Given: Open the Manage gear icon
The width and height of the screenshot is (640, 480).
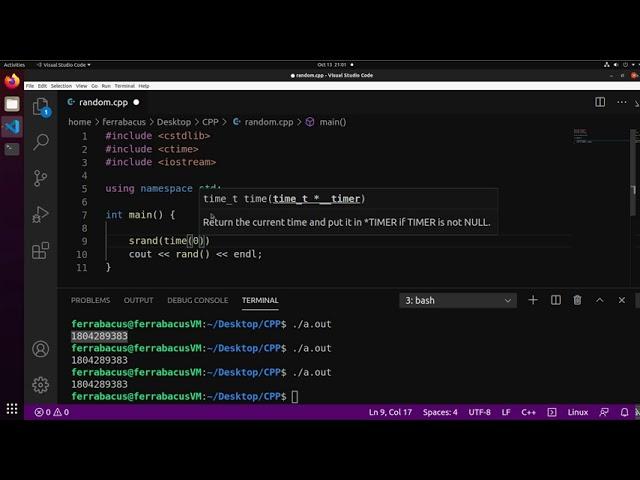Looking at the screenshot, I should 41,385.
